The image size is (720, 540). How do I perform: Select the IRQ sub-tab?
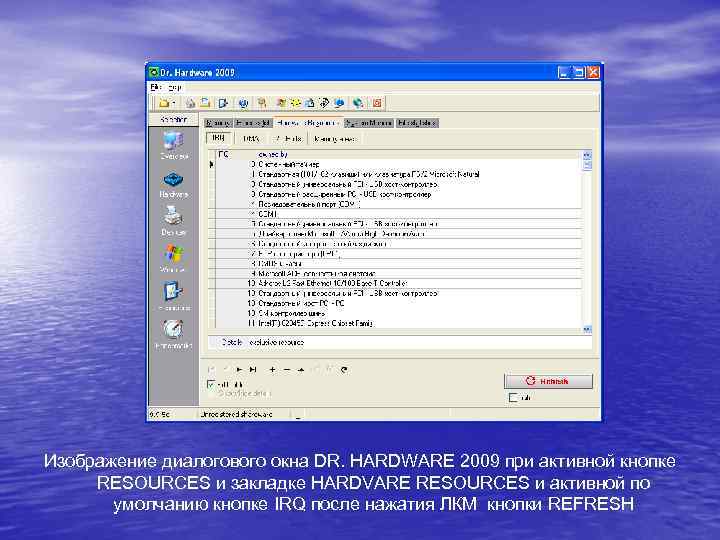point(219,138)
